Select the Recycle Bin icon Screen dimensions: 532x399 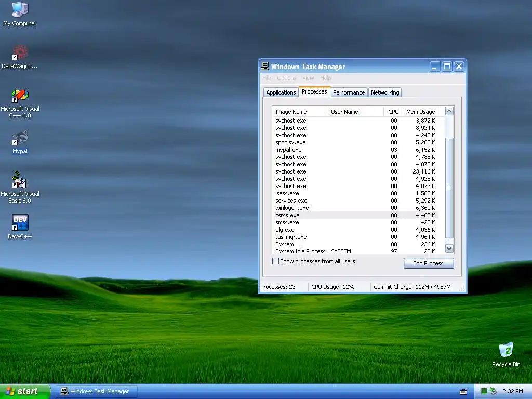tap(506, 354)
